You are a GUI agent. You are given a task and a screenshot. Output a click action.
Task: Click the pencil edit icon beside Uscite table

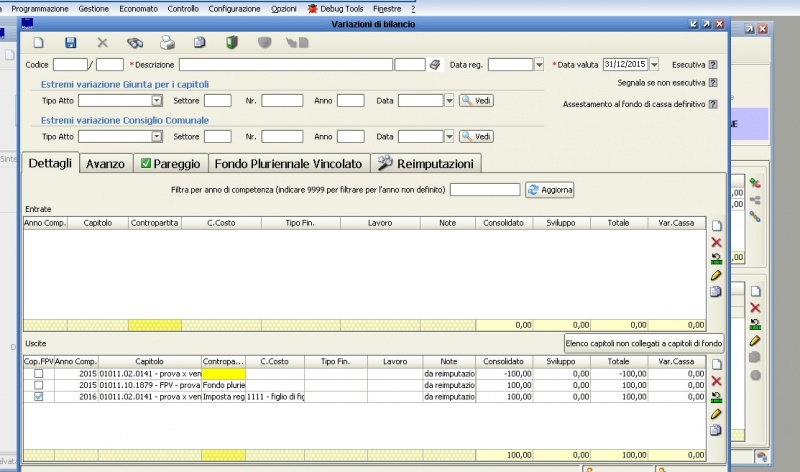point(715,413)
